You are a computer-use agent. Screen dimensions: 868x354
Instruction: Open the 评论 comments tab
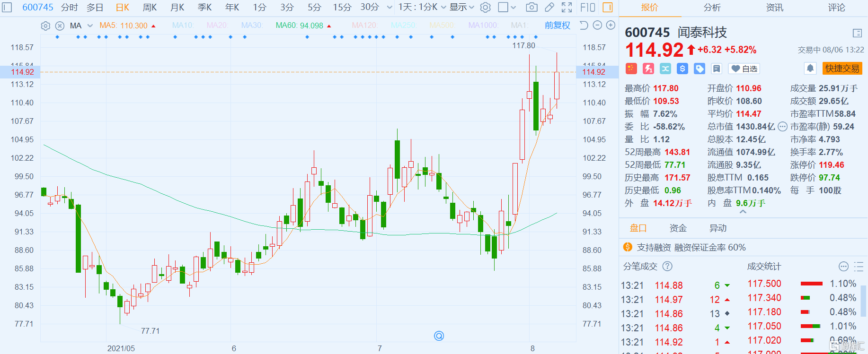pyautogui.click(x=837, y=8)
